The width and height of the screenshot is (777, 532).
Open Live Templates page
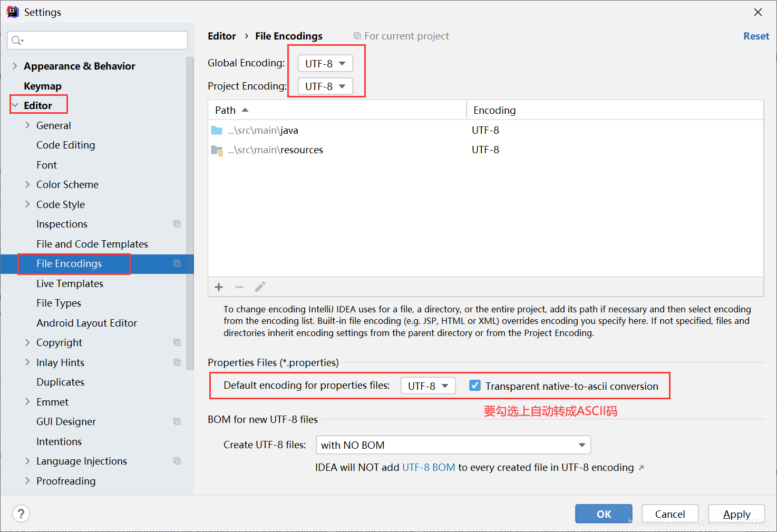(70, 283)
